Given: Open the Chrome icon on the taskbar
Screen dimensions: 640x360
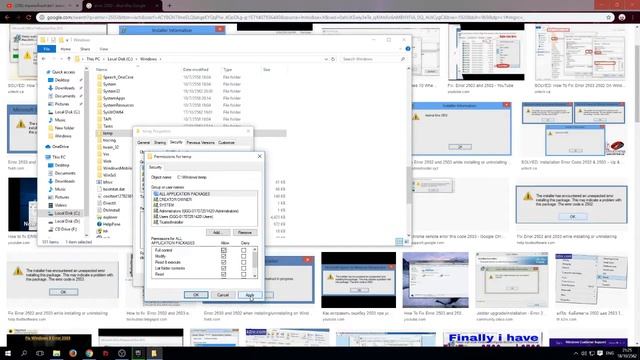Looking at the screenshot, I should point(89,353).
